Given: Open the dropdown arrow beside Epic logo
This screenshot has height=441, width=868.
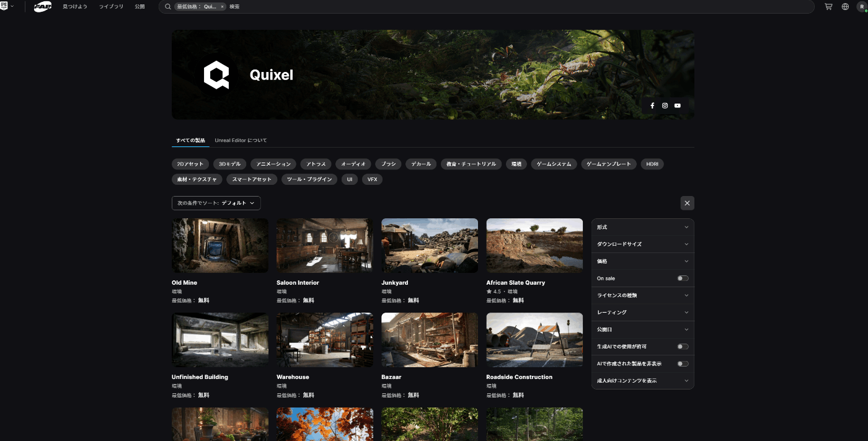Looking at the screenshot, I should 12,6.
